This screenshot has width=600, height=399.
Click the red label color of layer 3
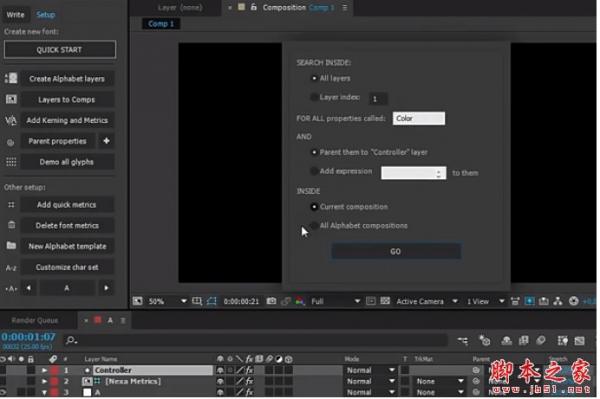(x=54, y=392)
